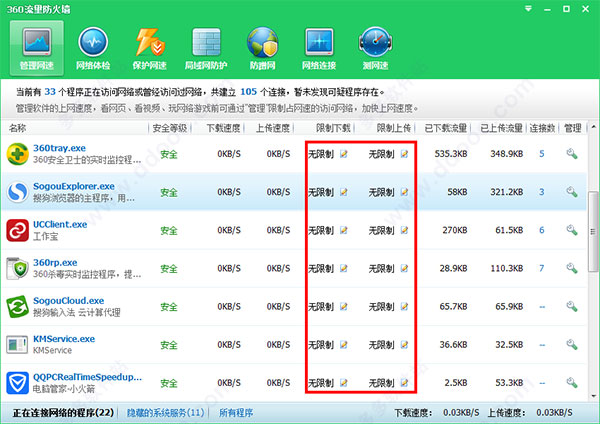Open the 保护网速 tool

pyautogui.click(x=149, y=49)
